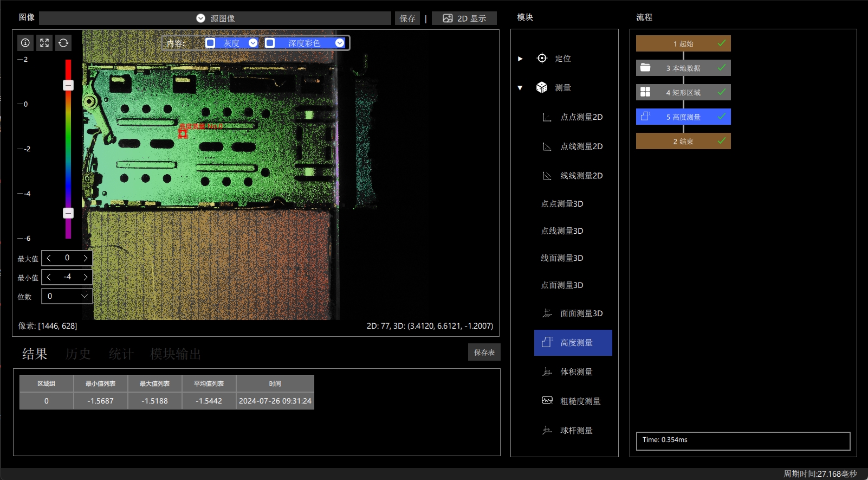868x480 pixels.
Task: Click the rainbow color scale bar
Action: coord(68,149)
